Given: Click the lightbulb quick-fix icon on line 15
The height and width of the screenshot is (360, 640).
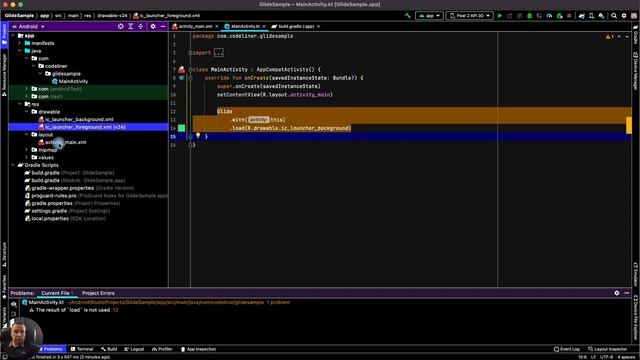Looking at the screenshot, I should coord(198,135).
